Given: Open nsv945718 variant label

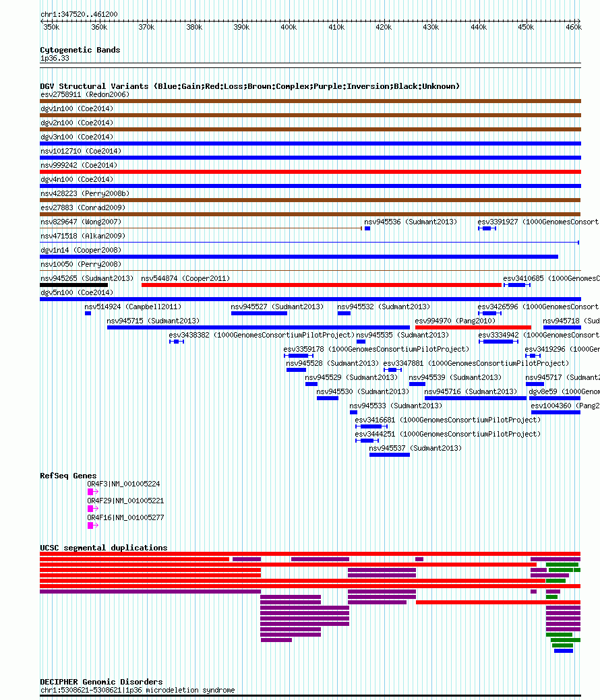Looking at the screenshot, I should (571, 321).
